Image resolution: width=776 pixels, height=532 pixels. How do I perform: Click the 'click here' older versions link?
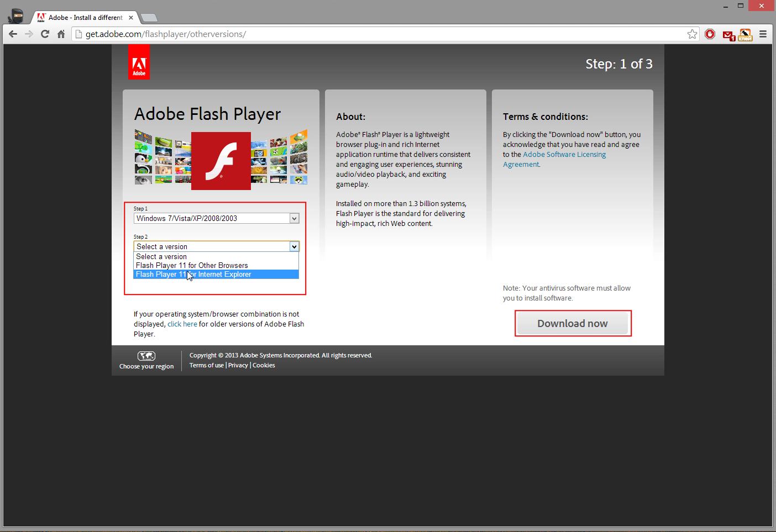[182, 324]
